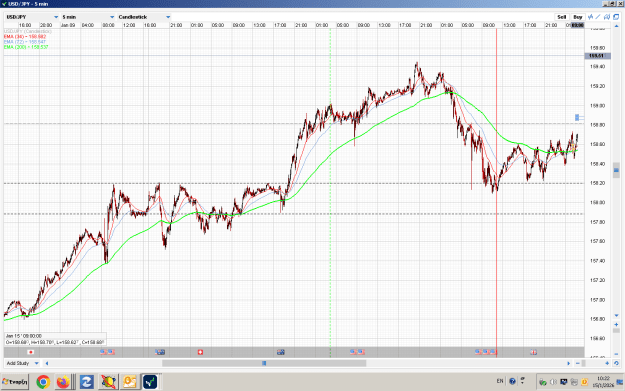625x391 pixels.
Task: Click the announcements megaphone chart icon
Action: (x=607, y=17)
